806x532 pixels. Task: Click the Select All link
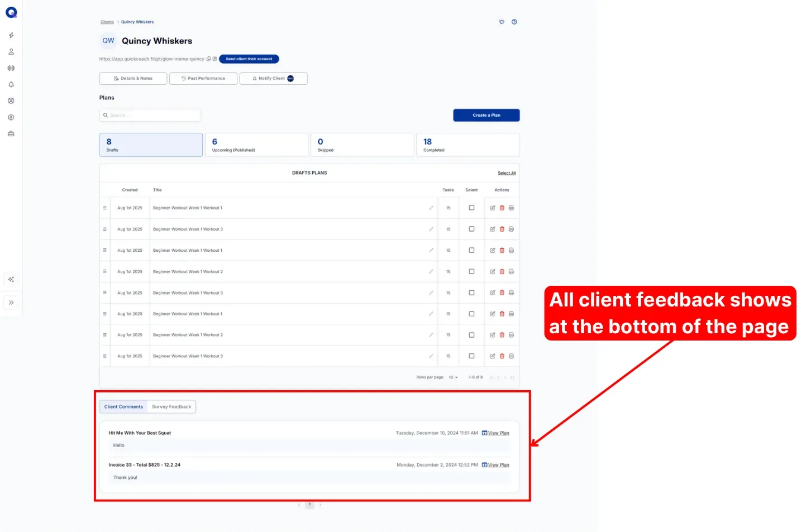tap(507, 173)
